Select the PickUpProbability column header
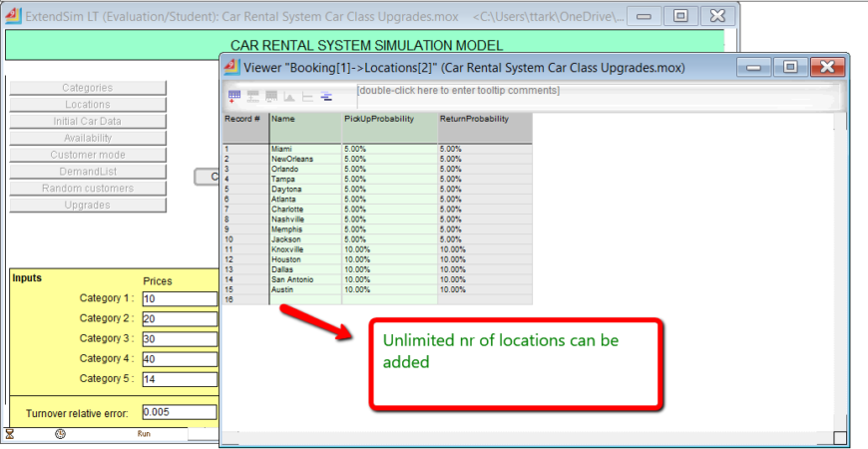868x449 pixels. (390, 129)
